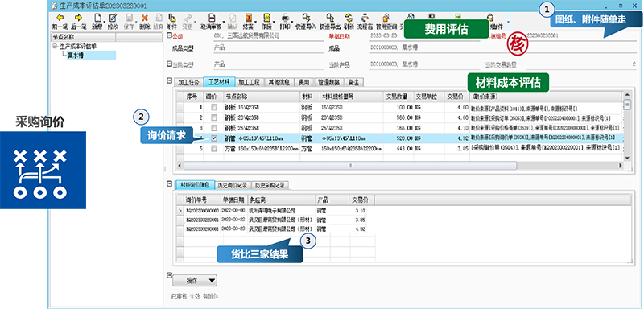This screenshot has width=644, height=309.
Task: Switch to the 其他信息 tab
Action: click(279, 82)
